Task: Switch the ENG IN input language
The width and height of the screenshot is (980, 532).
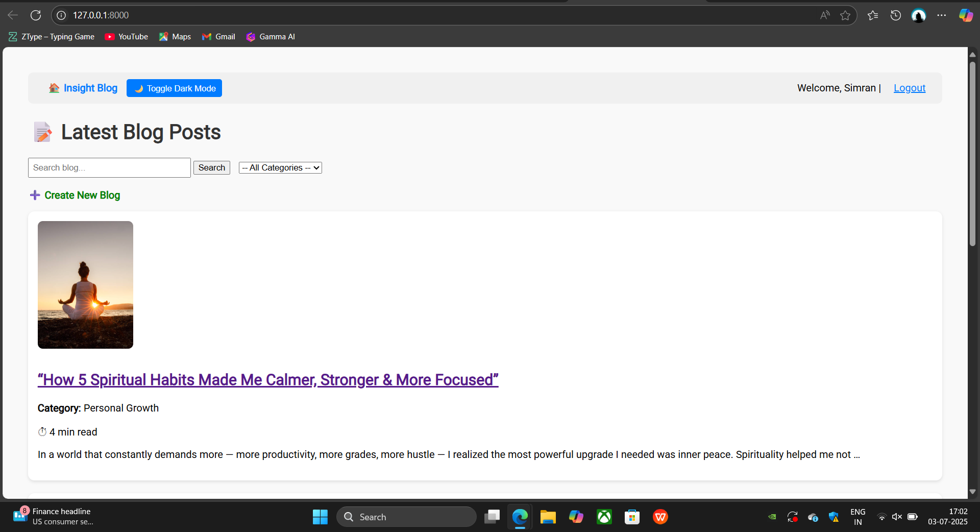Action: click(x=857, y=517)
